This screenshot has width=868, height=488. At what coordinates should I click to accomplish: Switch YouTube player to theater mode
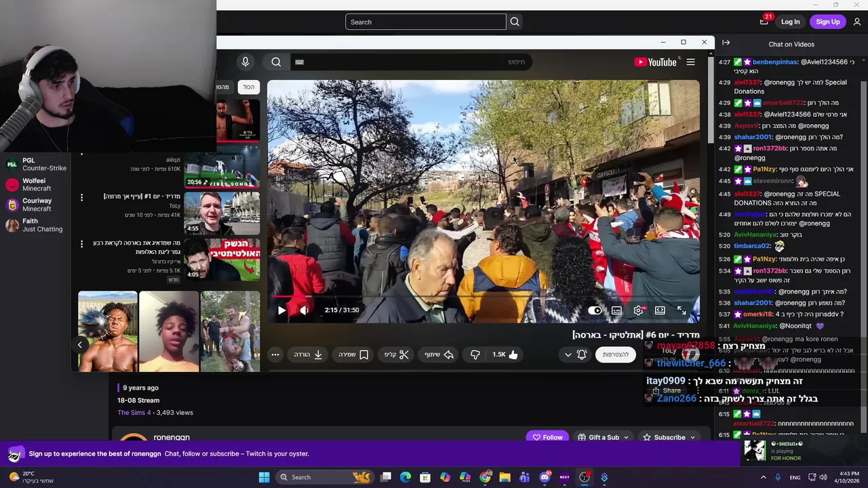click(660, 310)
